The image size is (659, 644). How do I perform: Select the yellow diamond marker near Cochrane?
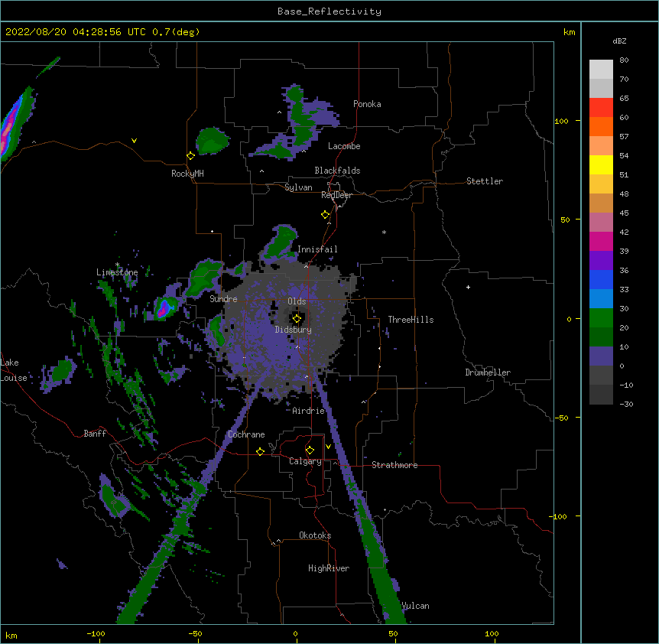[x=260, y=451]
